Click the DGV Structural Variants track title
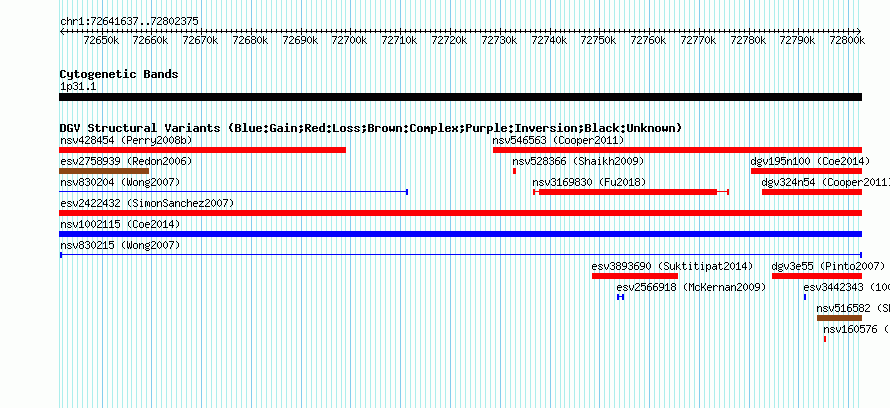 point(371,128)
